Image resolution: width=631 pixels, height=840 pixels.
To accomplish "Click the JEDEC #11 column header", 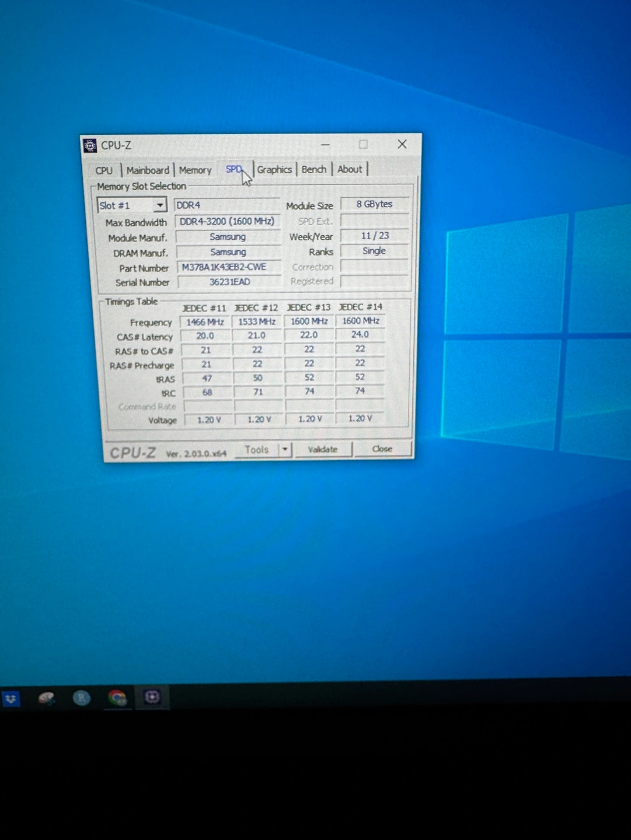I will (204, 308).
